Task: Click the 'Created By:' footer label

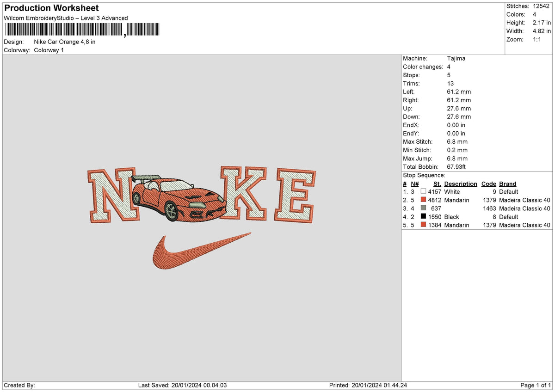Action: pos(19,385)
